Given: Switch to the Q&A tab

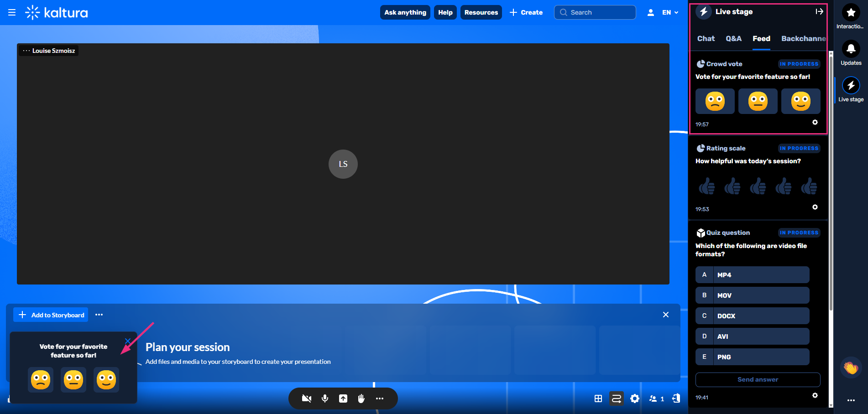Looking at the screenshot, I should tap(734, 39).
